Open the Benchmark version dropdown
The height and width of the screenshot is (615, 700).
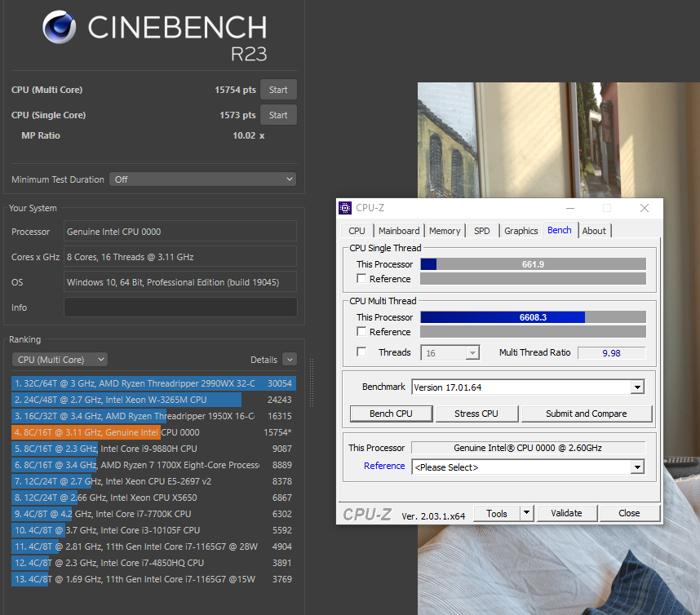528,387
